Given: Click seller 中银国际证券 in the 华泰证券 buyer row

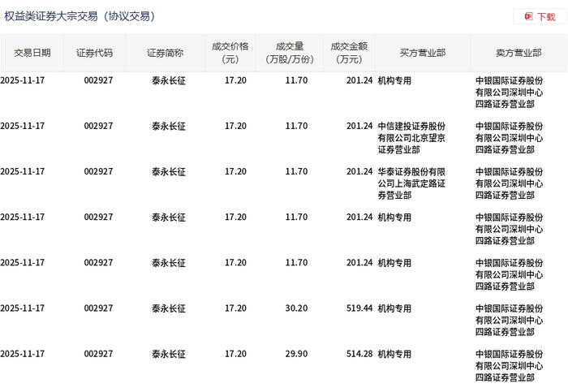Looking at the screenshot, I should click(x=510, y=183).
